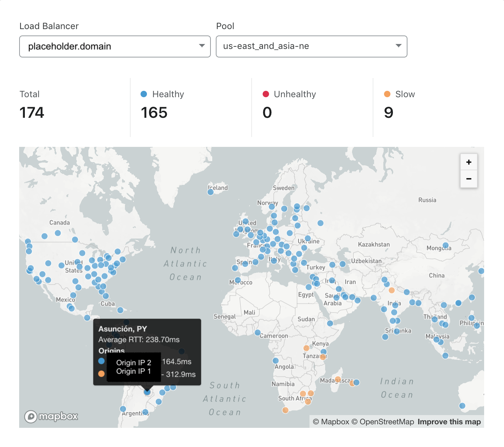Click the blue marker in Angola
The width and height of the screenshot is (504, 447).
(276, 360)
